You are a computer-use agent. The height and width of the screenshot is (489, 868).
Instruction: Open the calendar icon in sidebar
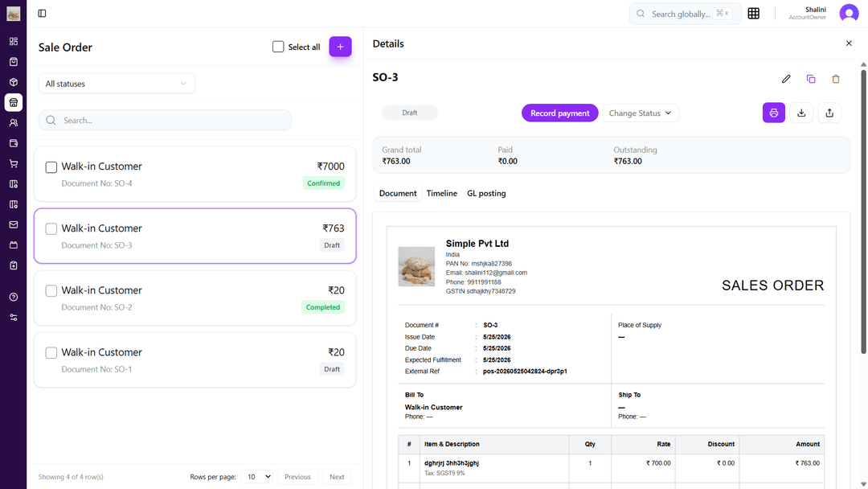click(x=14, y=244)
